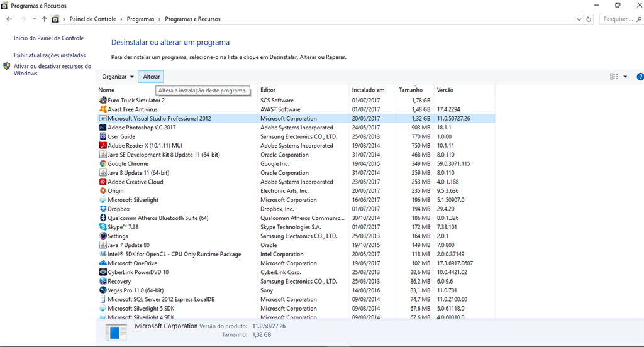The height and width of the screenshot is (347, 644).
Task: Click Electronic Arts, Inc. editor cell
Action: point(284,190)
